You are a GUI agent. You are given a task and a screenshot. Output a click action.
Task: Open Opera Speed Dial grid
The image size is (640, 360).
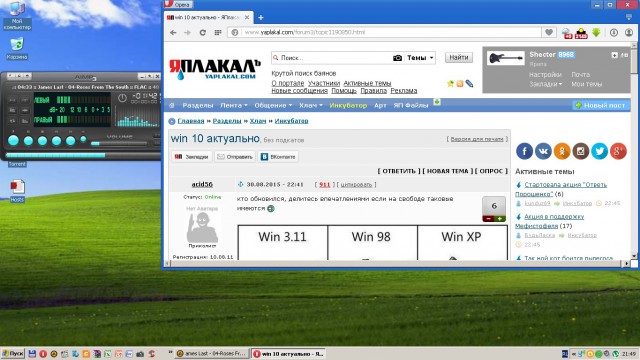pos(218,32)
